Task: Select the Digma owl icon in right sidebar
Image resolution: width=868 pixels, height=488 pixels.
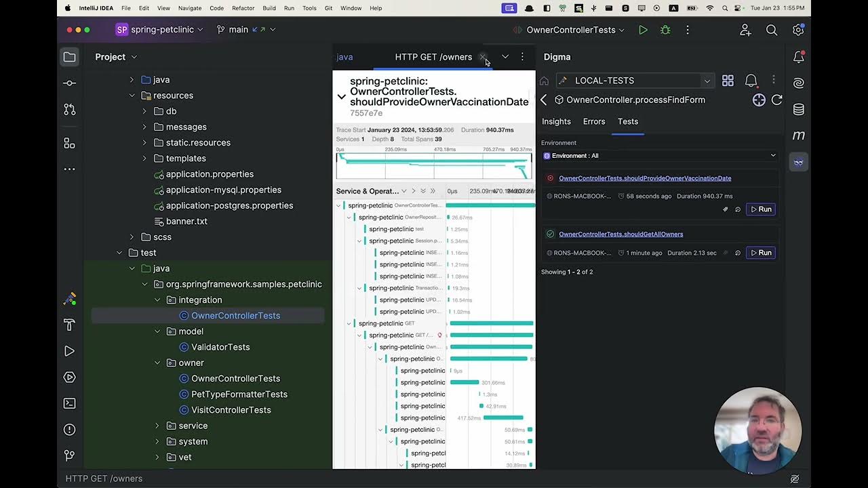Action: click(x=798, y=162)
